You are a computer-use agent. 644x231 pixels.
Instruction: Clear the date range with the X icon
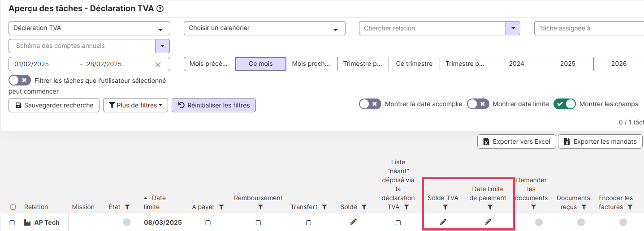(x=158, y=64)
